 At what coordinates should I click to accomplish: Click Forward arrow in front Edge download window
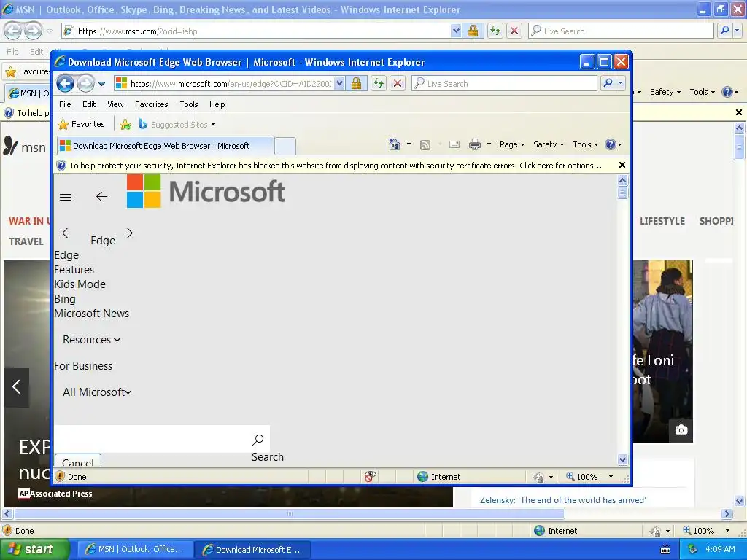pos(86,84)
